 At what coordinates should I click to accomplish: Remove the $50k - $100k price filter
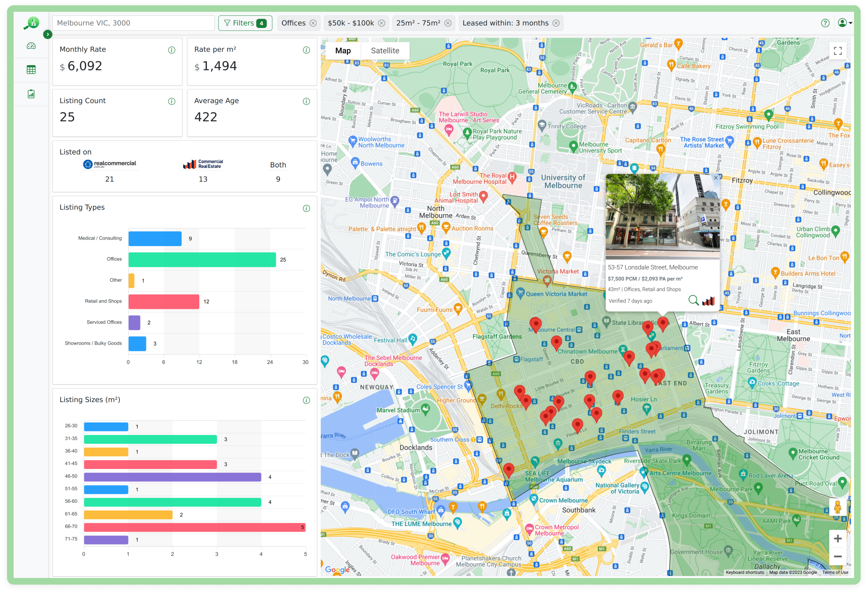381,23
